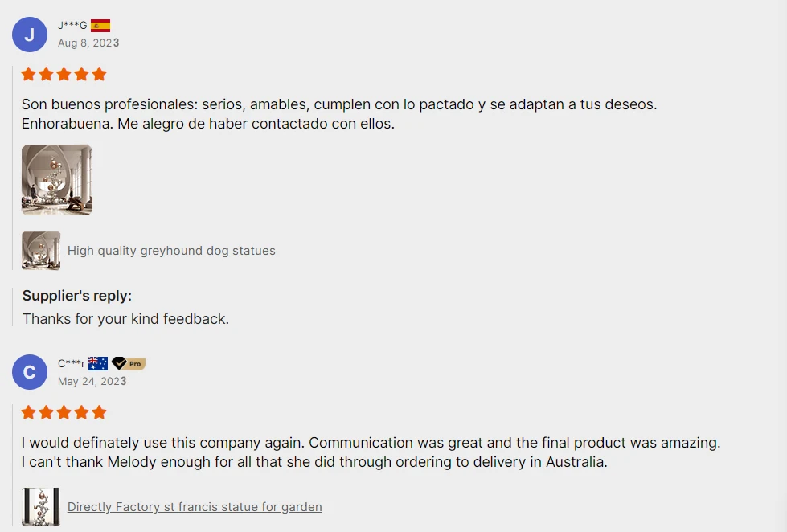Viewport: 787px width, 532px height.
Task: Open the High quality greyhound dog statues link
Action: tap(171, 251)
